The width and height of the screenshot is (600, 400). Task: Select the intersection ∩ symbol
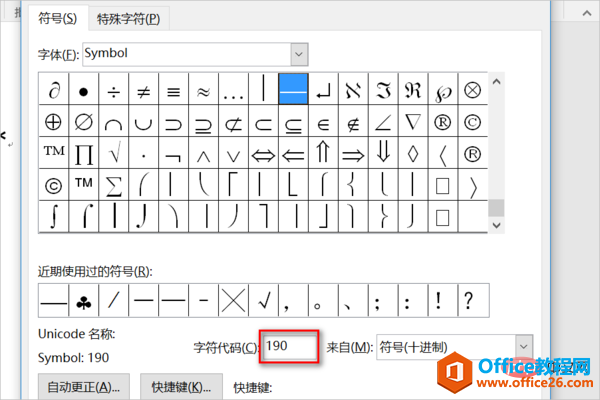click(114, 121)
